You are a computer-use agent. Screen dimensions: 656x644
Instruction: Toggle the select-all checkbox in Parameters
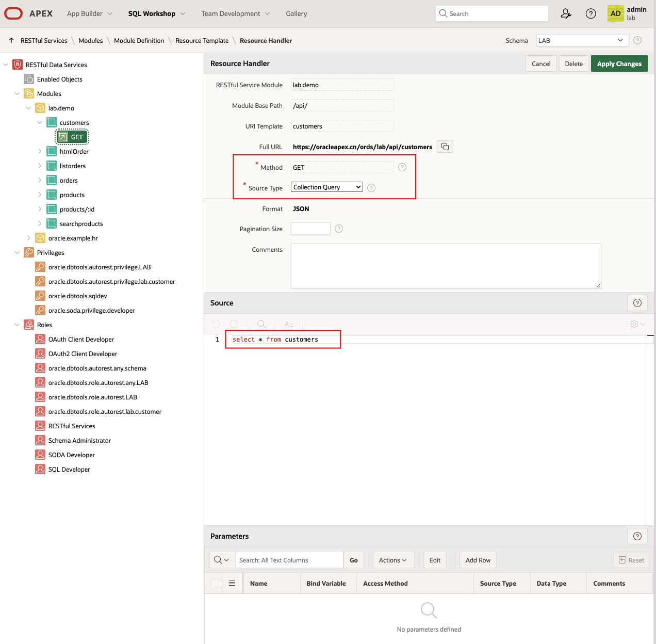tap(215, 583)
